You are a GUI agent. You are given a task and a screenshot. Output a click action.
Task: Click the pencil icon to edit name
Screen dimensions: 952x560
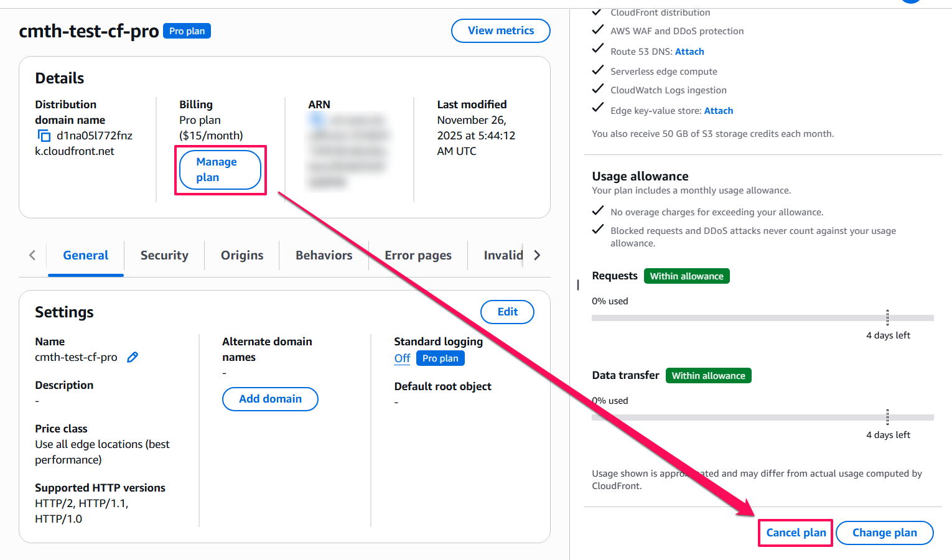133,357
